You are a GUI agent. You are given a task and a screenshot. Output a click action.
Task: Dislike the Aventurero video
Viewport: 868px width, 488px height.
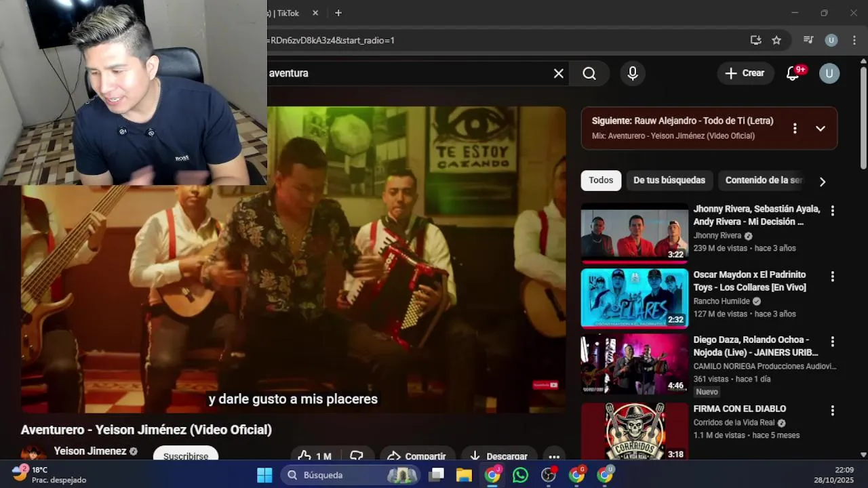click(357, 456)
